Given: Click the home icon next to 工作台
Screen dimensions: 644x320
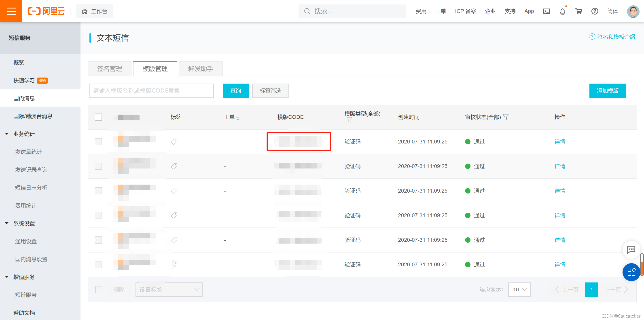Looking at the screenshot, I should [x=85, y=11].
